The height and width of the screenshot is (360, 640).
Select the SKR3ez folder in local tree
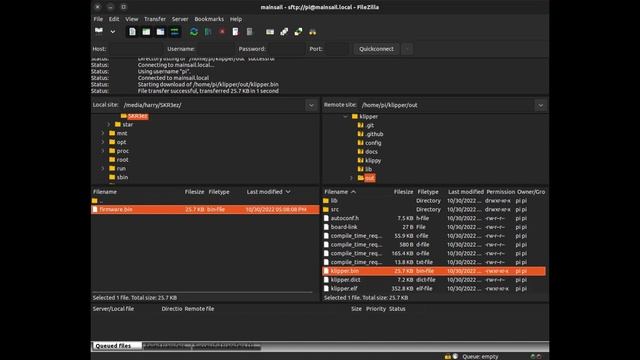point(138,116)
